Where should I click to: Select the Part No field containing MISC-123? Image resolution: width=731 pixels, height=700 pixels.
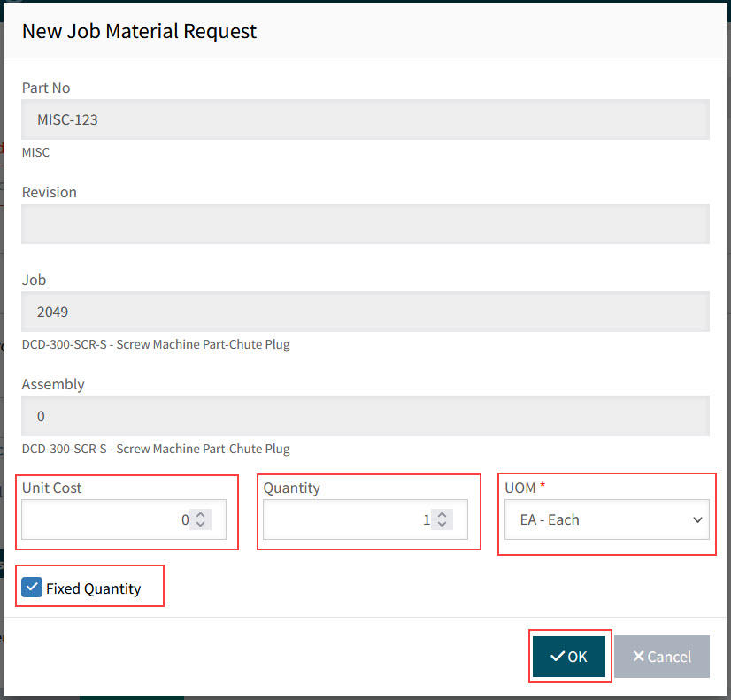click(x=365, y=119)
